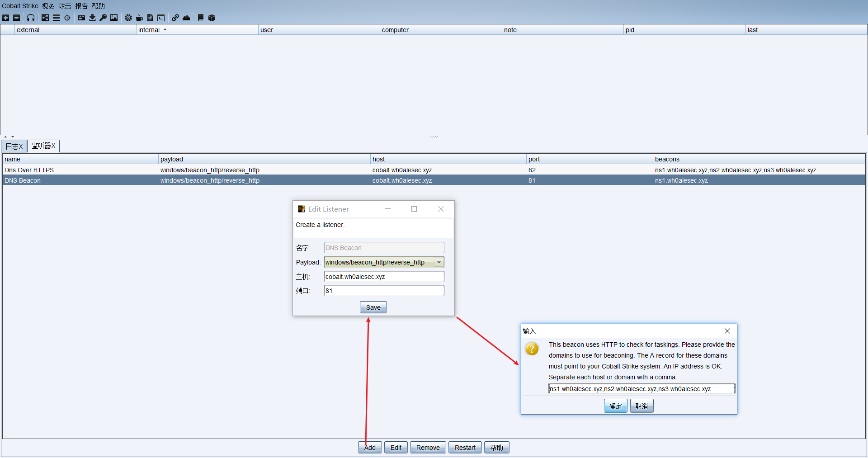Viewport: 868px width, 458px height.
Task: Click the ns1.wh0alesec.xyz beacons cell of DNS Beacon
Action: (759, 180)
